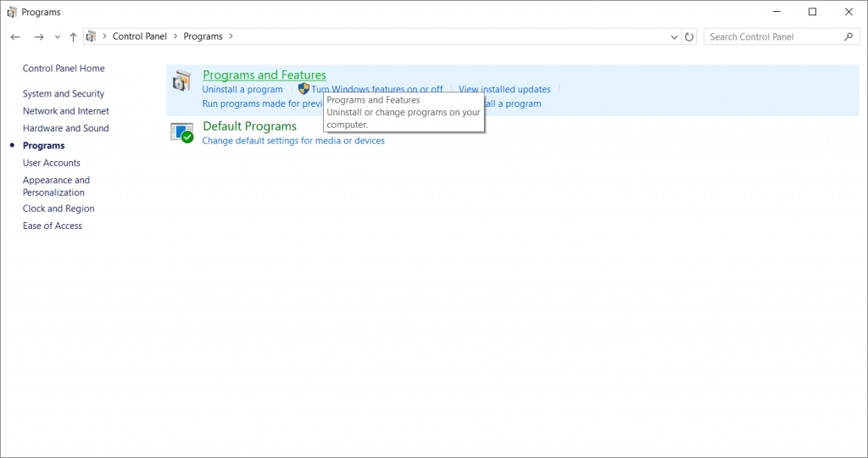Open Turn Windows features on or off
Image resolution: width=868 pixels, height=458 pixels.
tap(377, 89)
